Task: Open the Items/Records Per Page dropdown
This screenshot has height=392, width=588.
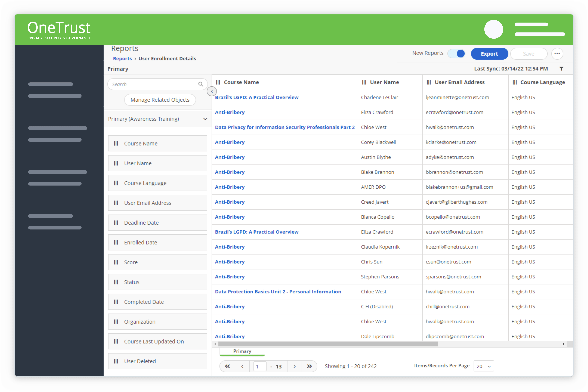Action: click(484, 366)
